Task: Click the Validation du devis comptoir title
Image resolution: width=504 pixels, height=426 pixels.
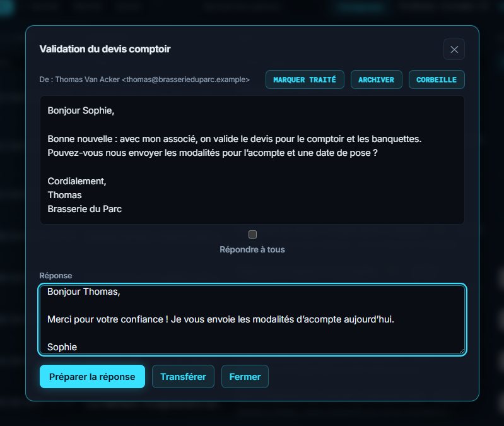Action: (x=105, y=49)
